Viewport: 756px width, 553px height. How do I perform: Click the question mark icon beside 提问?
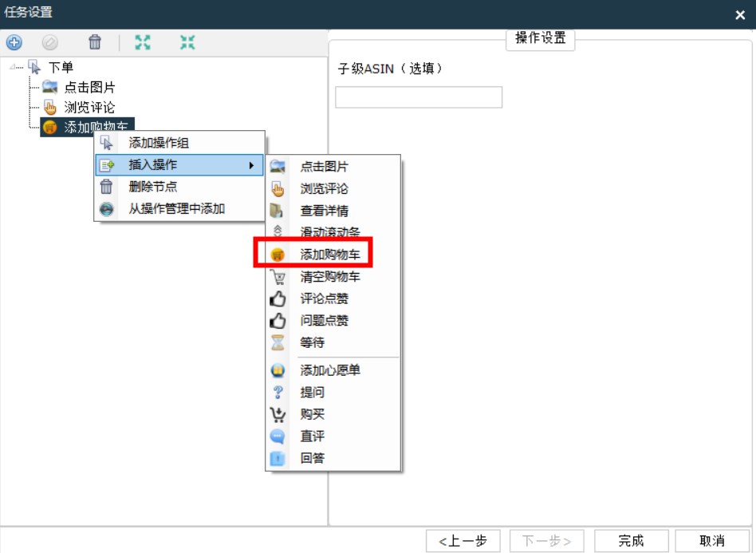[x=278, y=393]
